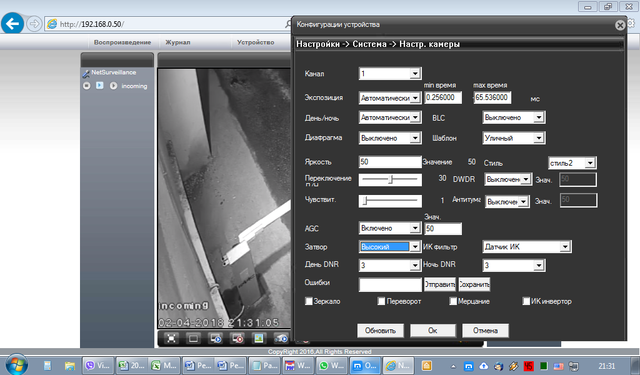Open the Затвор dropdown showing Высокий

coord(390,246)
